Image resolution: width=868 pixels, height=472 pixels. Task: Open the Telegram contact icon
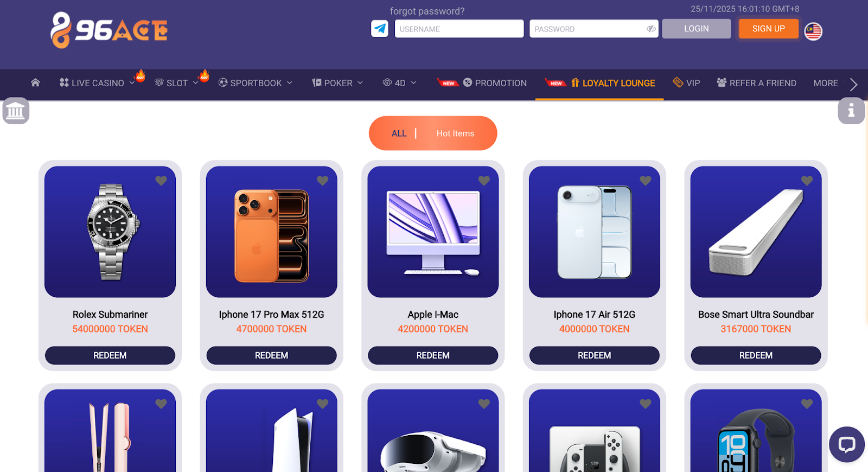pyautogui.click(x=380, y=28)
